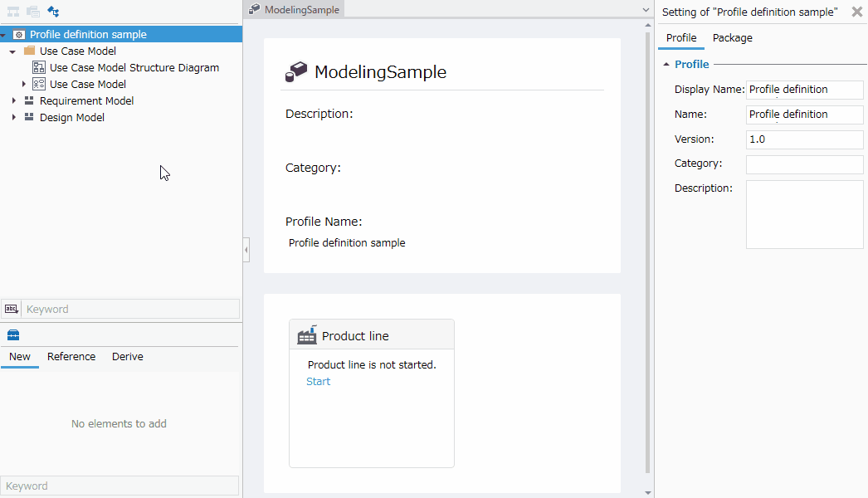Close the Setting panel
The height and width of the screenshot is (498, 868).
click(856, 12)
